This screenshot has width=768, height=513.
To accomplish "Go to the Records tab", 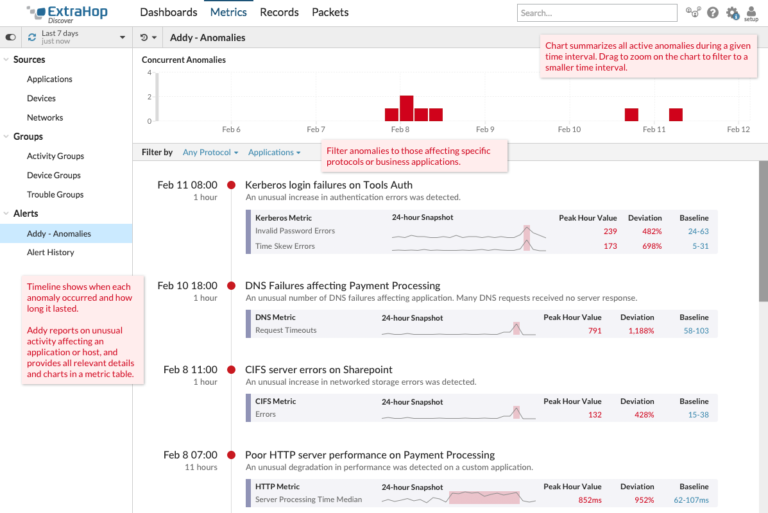I will [x=279, y=12].
